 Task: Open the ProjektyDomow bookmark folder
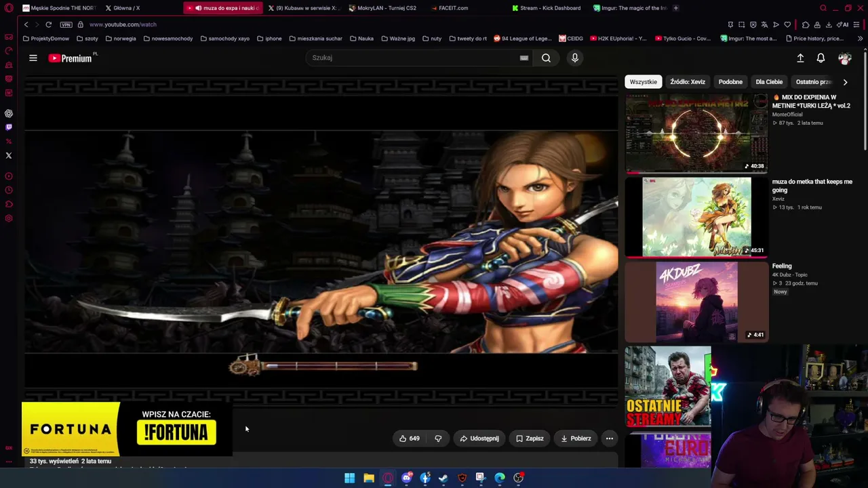click(46, 39)
